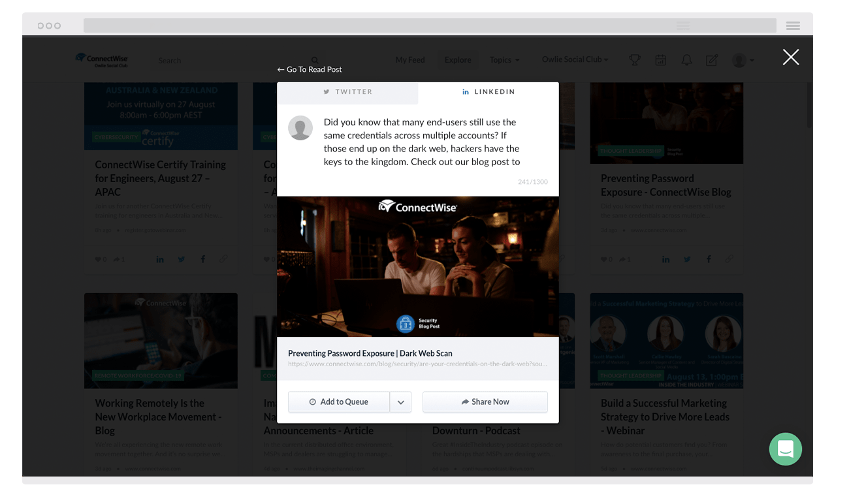The width and height of the screenshot is (849, 504).
Task: Switch to the Twitter tab
Action: (x=347, y=92)
